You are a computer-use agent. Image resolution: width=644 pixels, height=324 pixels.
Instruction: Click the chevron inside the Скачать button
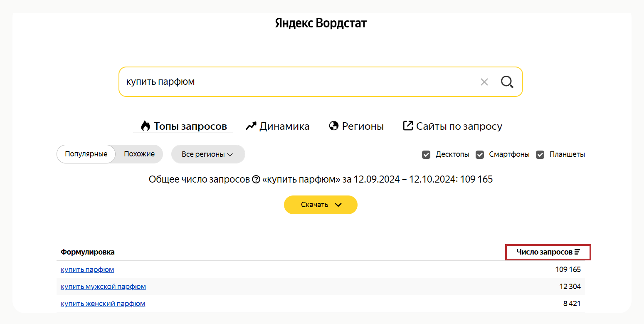click(338, 205)
